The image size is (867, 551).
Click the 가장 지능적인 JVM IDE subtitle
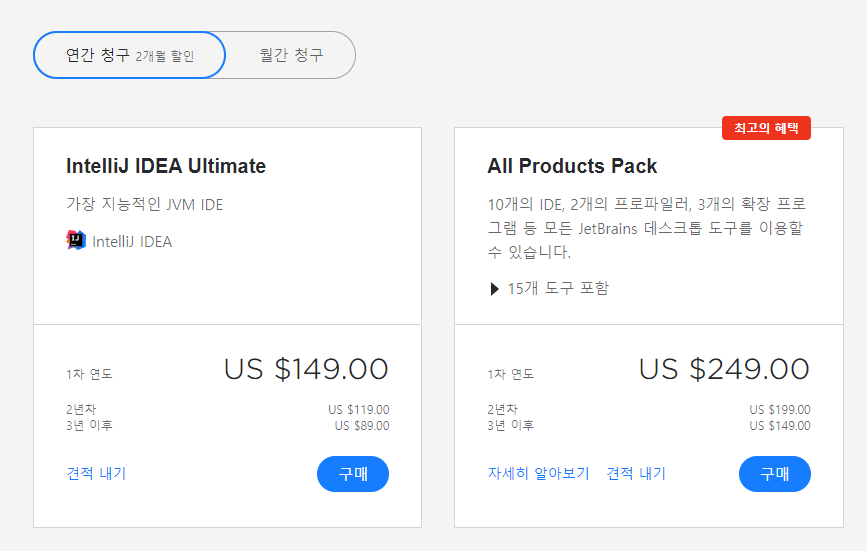145,205
